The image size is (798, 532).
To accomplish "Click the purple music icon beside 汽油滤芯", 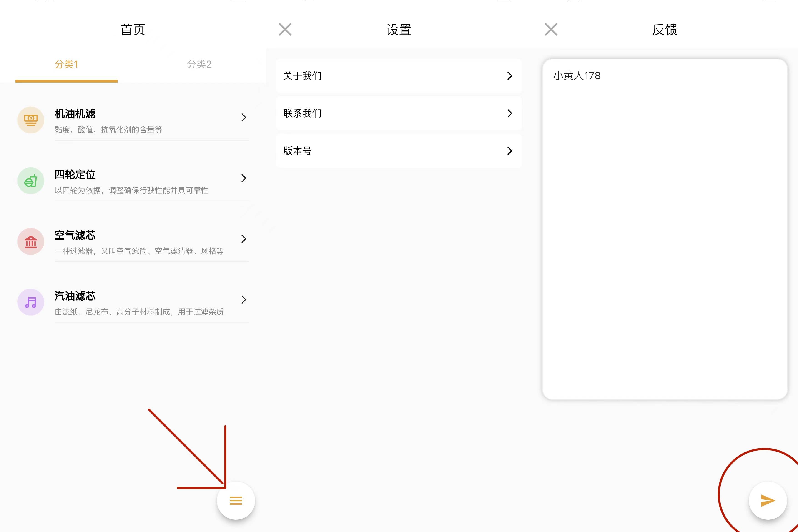I will pos(30,302).
